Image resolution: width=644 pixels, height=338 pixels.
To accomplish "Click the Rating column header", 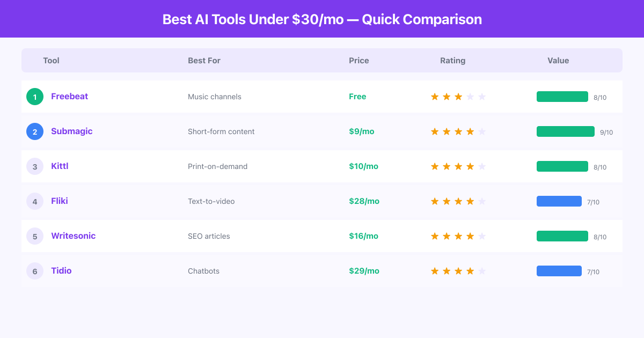I will [x=452, y=61].
